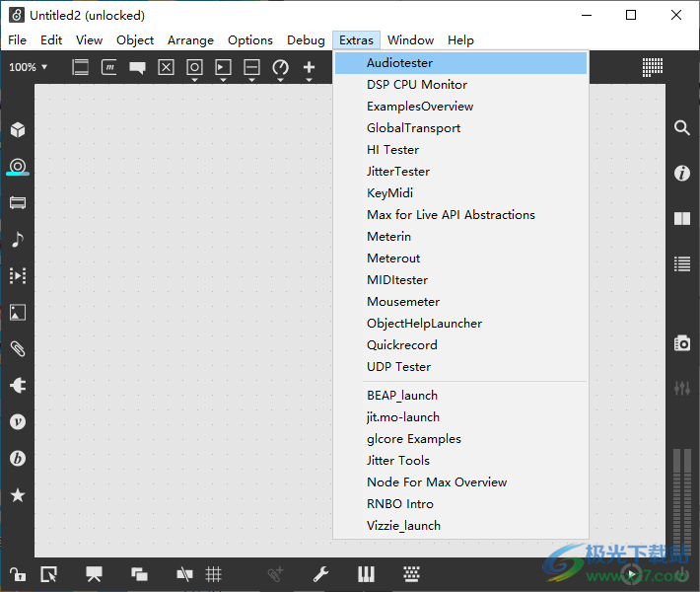Choose Node For Max Overview entry

pos(437,482)
